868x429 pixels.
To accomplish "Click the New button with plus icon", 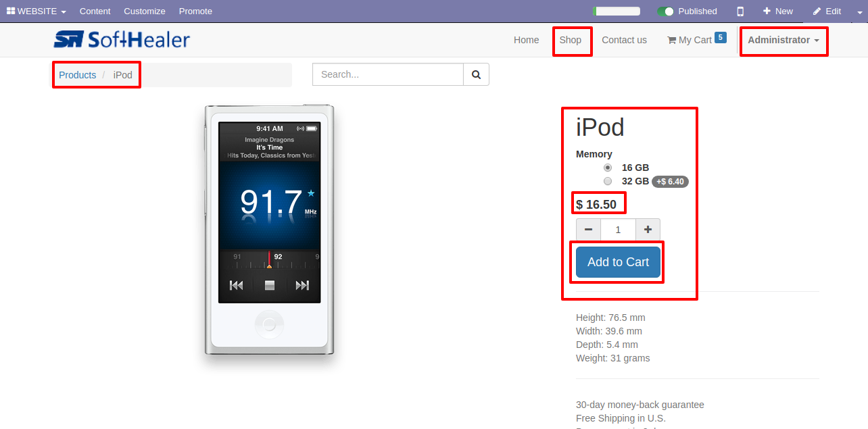I will pos(778,11).
